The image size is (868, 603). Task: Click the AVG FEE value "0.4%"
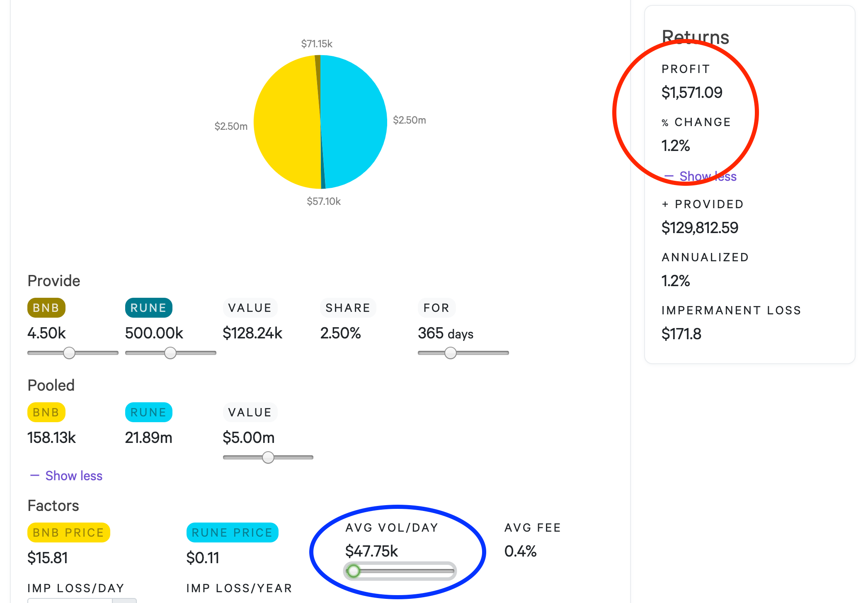pos(520,551)
